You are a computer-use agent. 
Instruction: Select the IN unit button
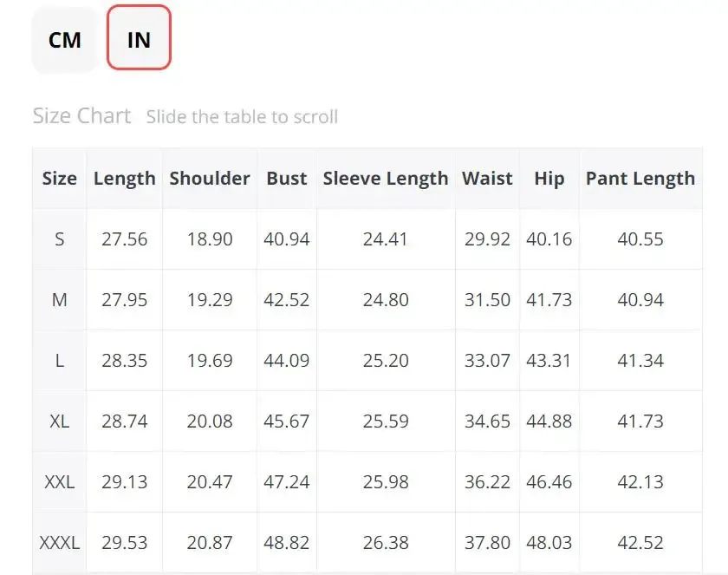(139, 40)
